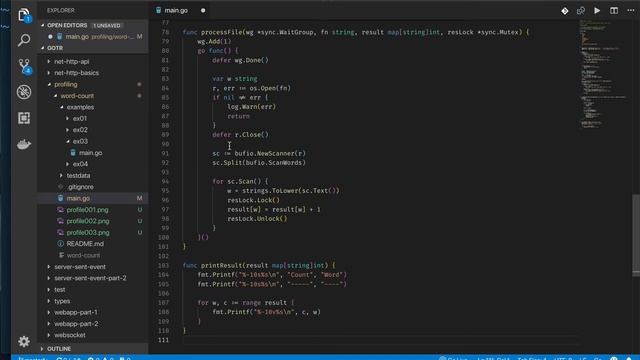Collapse the word-count folder

[77, 96]
